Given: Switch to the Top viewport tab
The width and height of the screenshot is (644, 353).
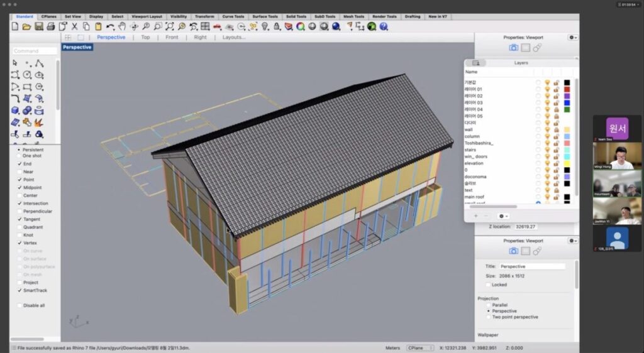Looking at the screenshot, I should [x=145, y=37].
